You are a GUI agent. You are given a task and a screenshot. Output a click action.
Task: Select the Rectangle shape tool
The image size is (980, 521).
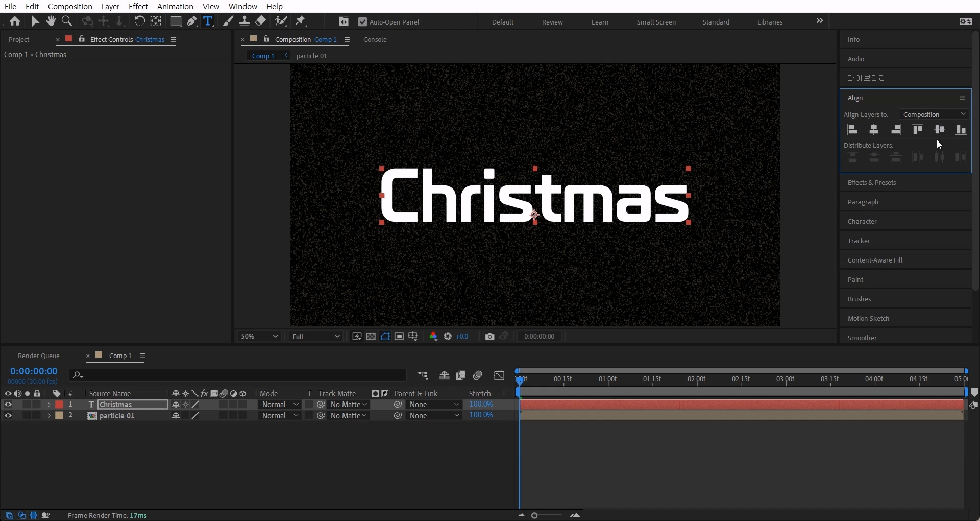click(176, 21)
